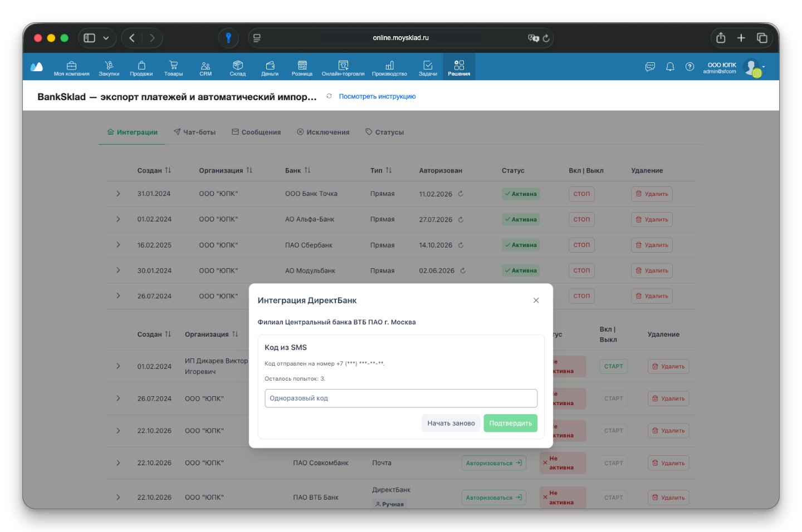Click the Начать заново button
The height and width of the screenshot is (532, 802).
tap(451, 423)
